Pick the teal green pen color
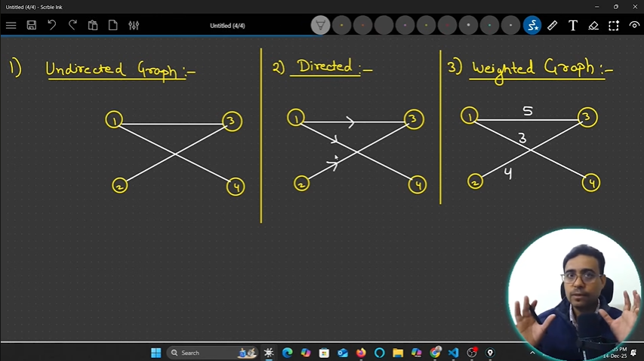This screenshot has height=361, width=644. click(x=489, y=26)
